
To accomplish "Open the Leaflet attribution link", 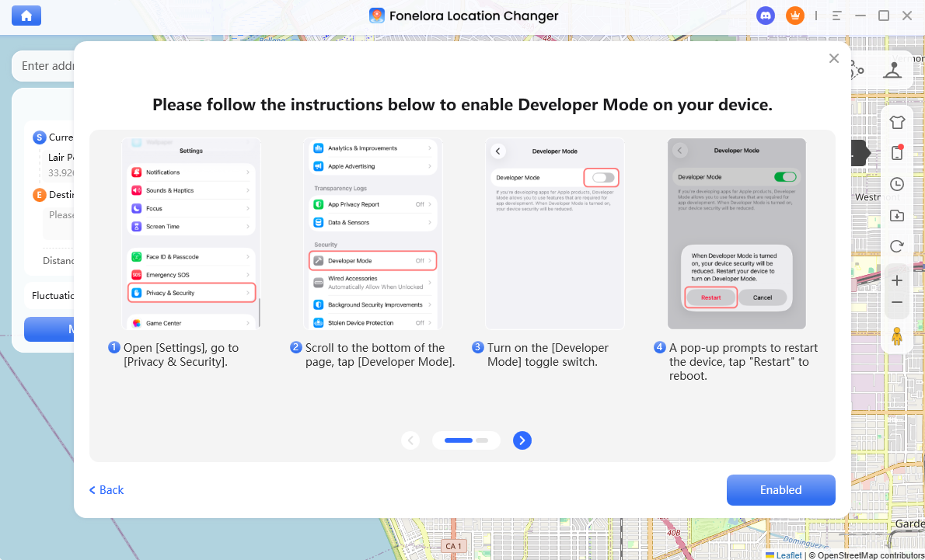I will (x=788, y=555).
